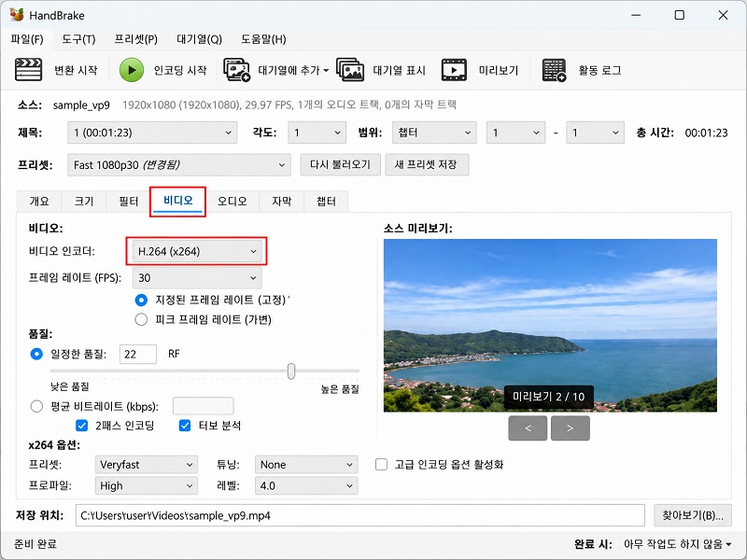Viewport: 747px width, 560px height.
Task: Click the preview film-frame icon
Action: [x=454, y=70]
